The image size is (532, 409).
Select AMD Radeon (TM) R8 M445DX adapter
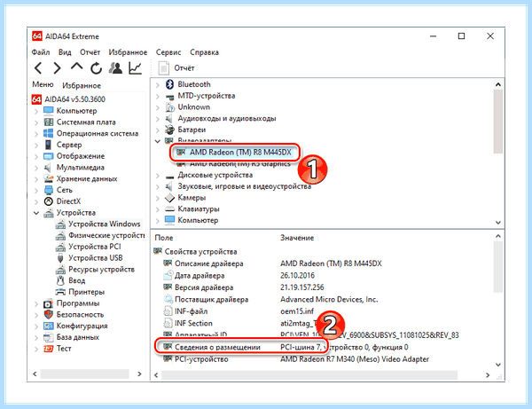coord(240,152)
